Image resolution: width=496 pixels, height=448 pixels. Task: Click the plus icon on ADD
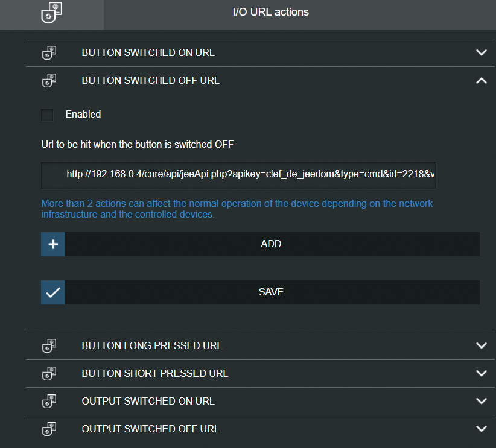(53, 244)
